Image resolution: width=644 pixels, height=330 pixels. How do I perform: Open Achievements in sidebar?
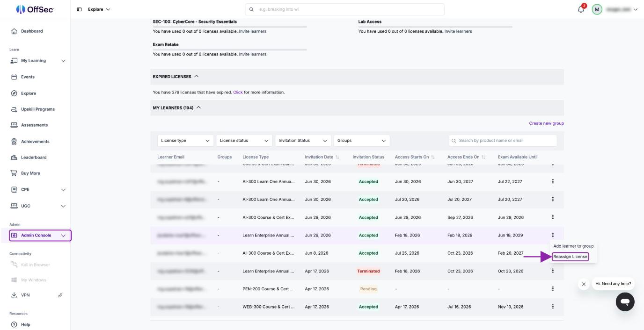click(35, 141)
